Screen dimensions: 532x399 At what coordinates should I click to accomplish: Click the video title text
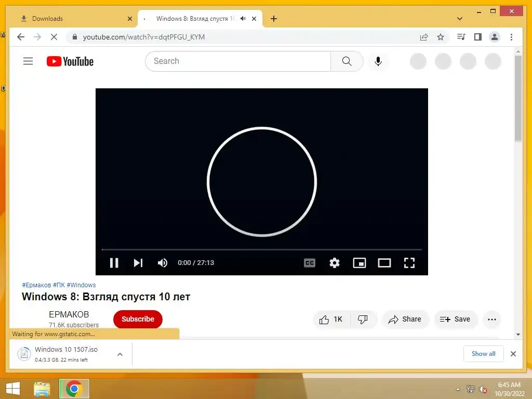tap(106, 297)
